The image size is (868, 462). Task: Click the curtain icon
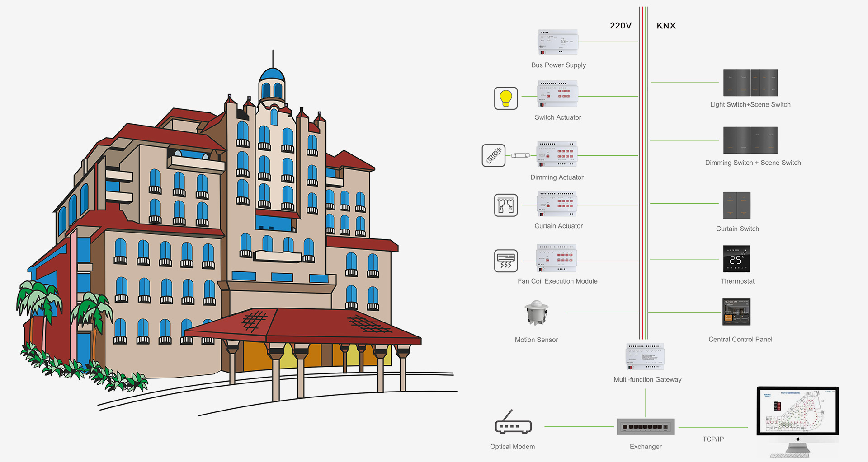pos(506,205)
